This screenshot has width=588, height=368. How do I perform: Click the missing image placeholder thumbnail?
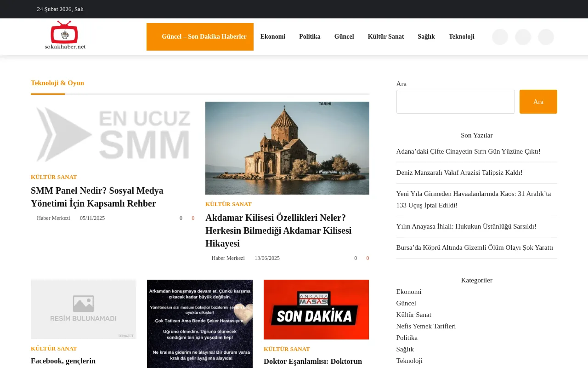click(x=83, y=309)
